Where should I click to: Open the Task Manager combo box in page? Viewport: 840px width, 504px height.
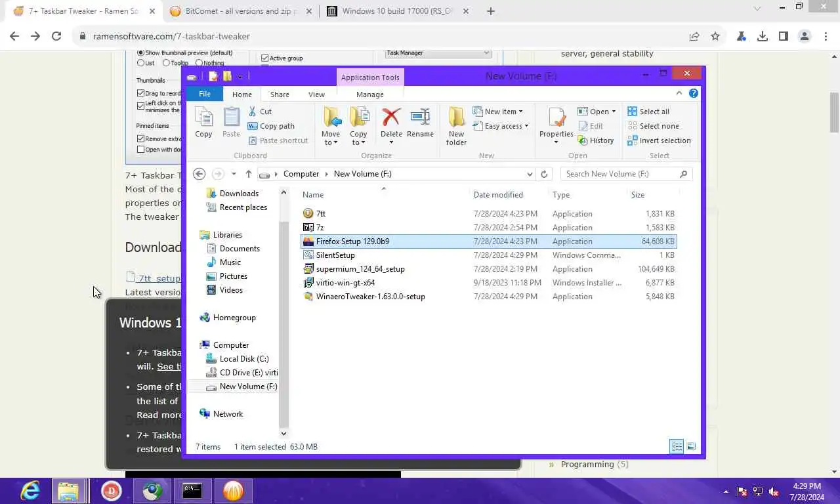[438, 52]
